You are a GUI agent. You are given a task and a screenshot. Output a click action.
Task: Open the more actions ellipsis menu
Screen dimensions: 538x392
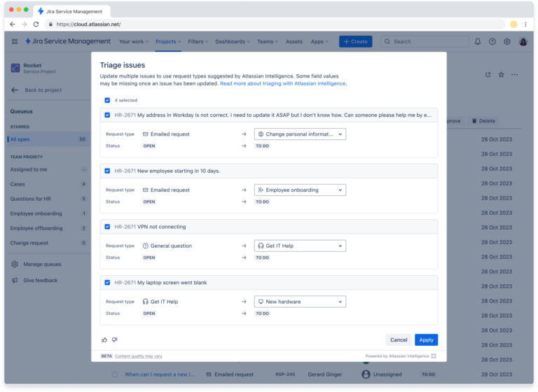pos(514,74)
